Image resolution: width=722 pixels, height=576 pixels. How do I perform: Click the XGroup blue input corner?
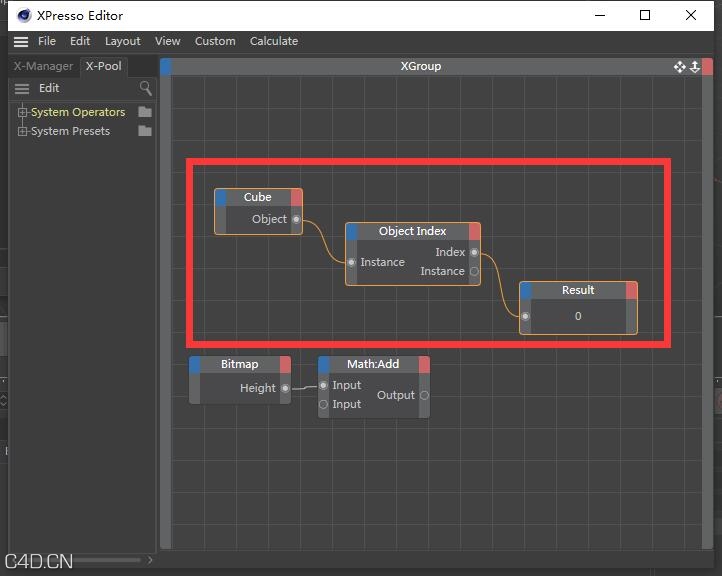click(166, 66)
